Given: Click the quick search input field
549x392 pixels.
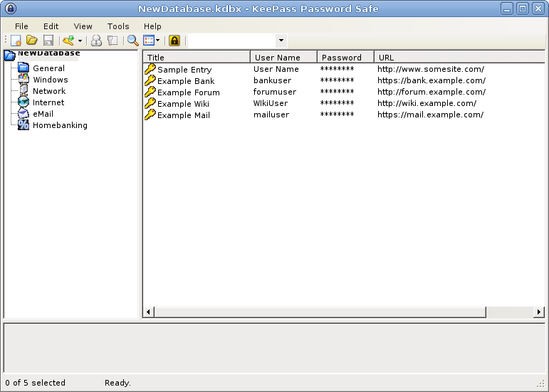Looking at the screenshot, I should tap(232, 41).
